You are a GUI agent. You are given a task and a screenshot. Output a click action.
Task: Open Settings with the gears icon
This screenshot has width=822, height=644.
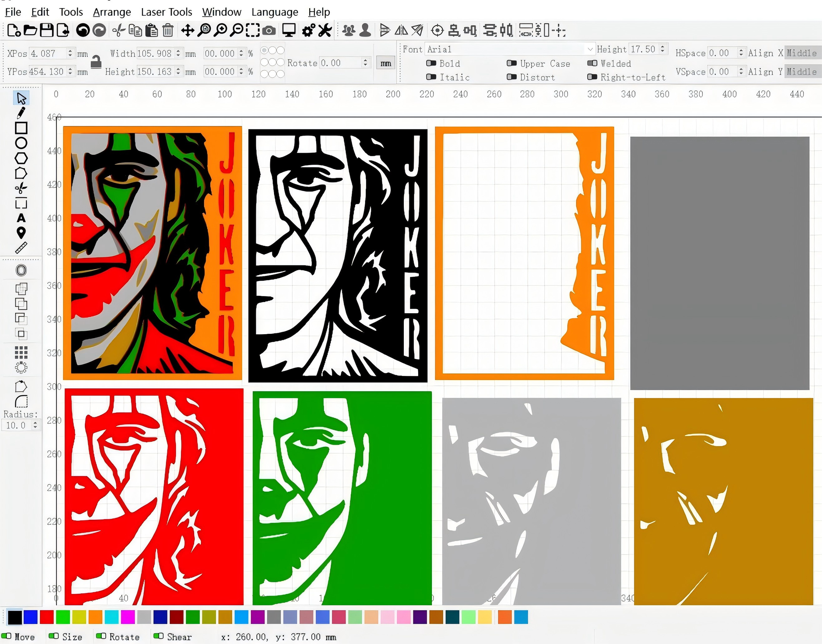(309, 30)
